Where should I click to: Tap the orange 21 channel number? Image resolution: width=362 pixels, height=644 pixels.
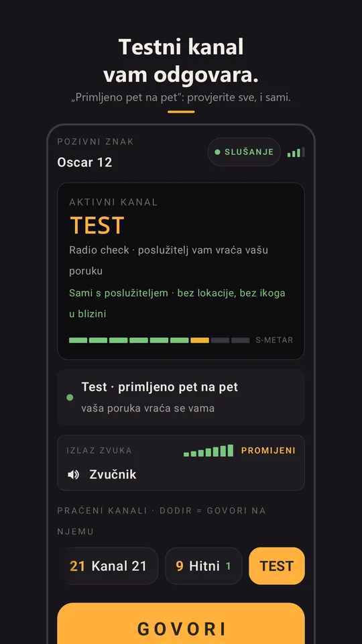pos(77,566)
